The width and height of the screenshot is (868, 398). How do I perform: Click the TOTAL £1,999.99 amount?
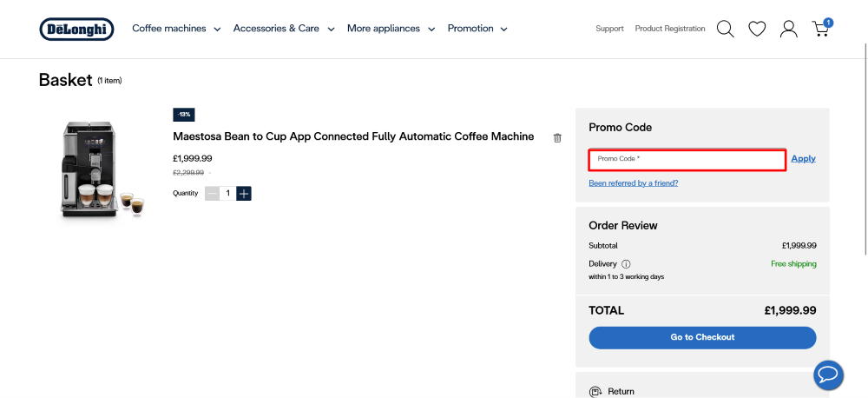(790, 310)
